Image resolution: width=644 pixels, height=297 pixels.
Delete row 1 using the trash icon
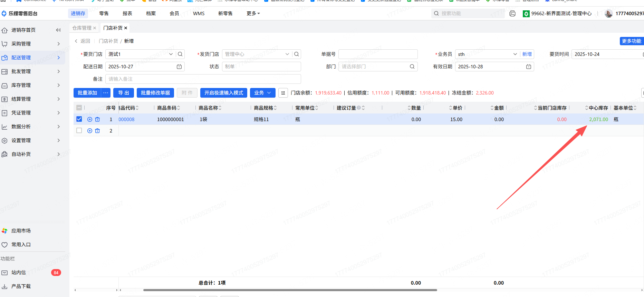(x=97, y=119)
